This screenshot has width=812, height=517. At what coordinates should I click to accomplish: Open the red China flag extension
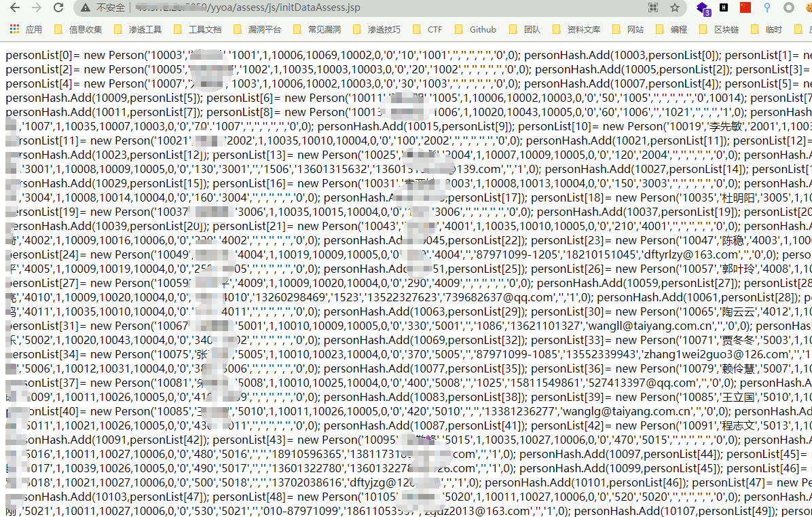click(745, 8)
